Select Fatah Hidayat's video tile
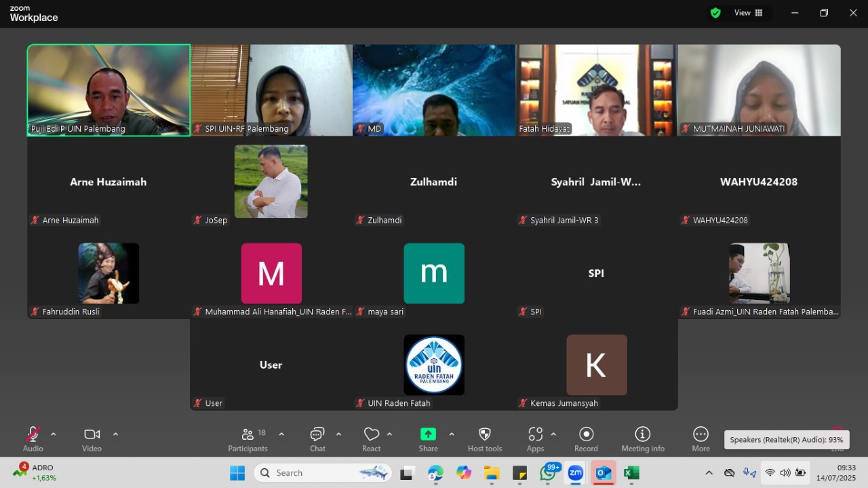 click(597, 90)
